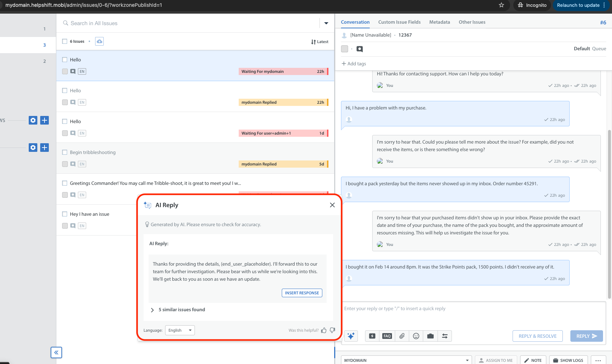Open the AI Reply language dropdown
This screenshot has height=364, width=612.
[180, 330]
